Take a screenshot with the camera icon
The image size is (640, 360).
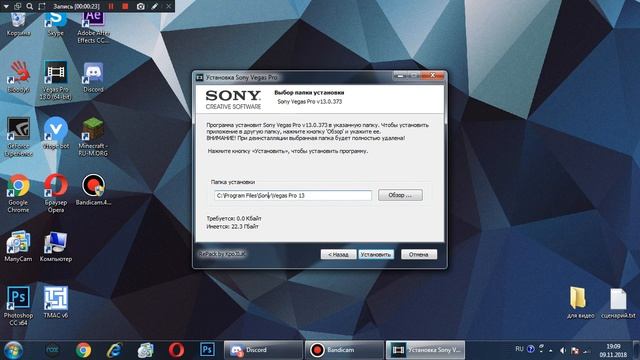tap(140, 6)
